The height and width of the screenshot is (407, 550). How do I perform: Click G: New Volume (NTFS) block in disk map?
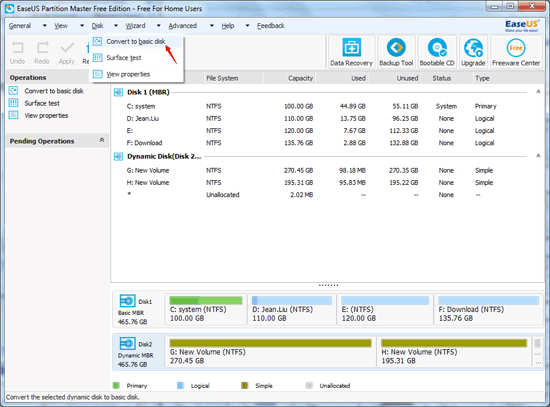click(x=270, y=352)
